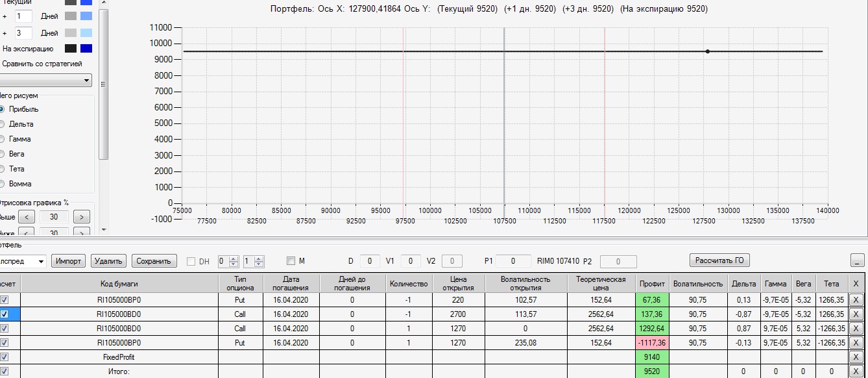The height and width of the screenshot is (378, 868).
Task: Sort by Теоретическая цена column header
Action: tap(601, 284)
